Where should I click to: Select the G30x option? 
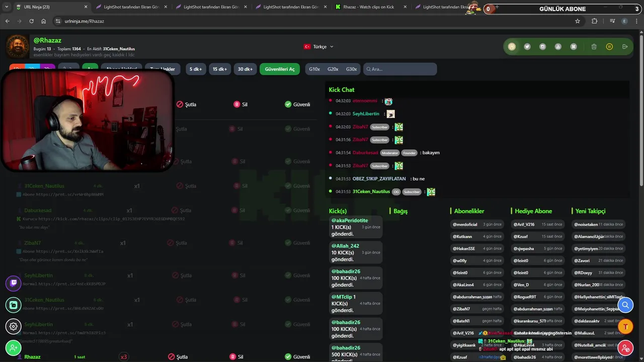[x=351, y=69]
